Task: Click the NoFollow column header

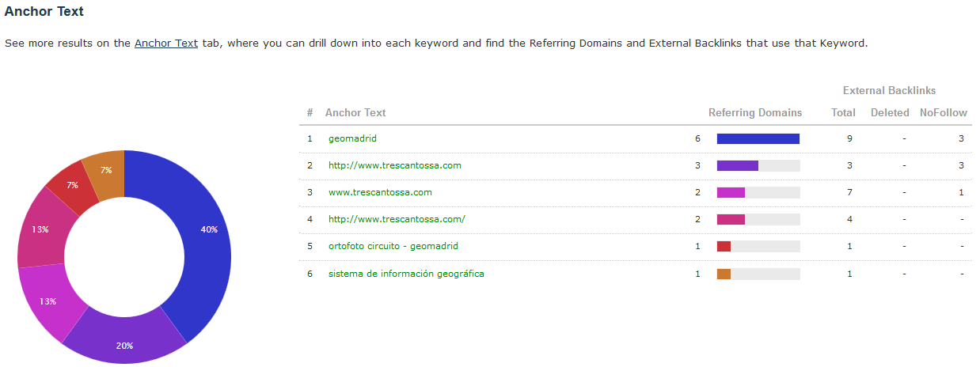Action: 943,112
